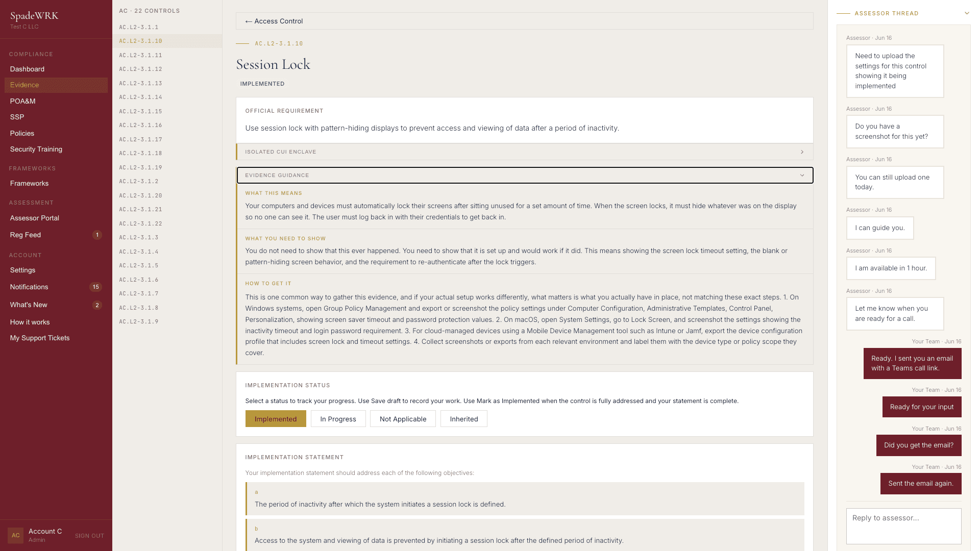
Task: Select control AC.L2-3.1.11
Action: [x=167, y=55]
